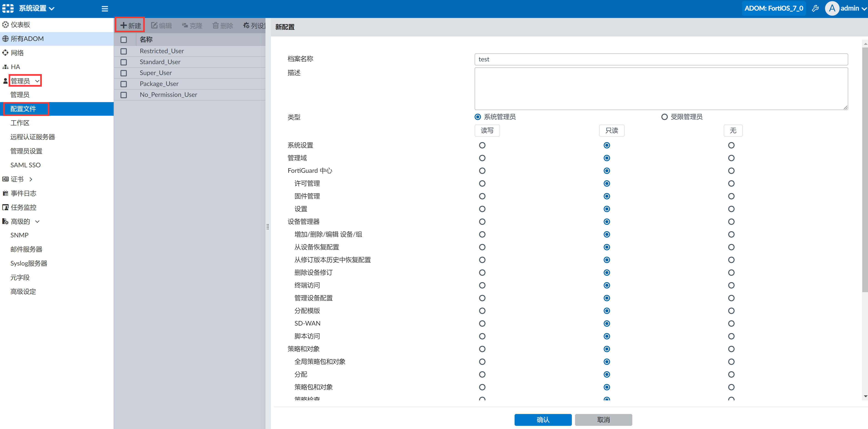
Task: Click the 事件日志 event log icon
Action: pos(5,193)
